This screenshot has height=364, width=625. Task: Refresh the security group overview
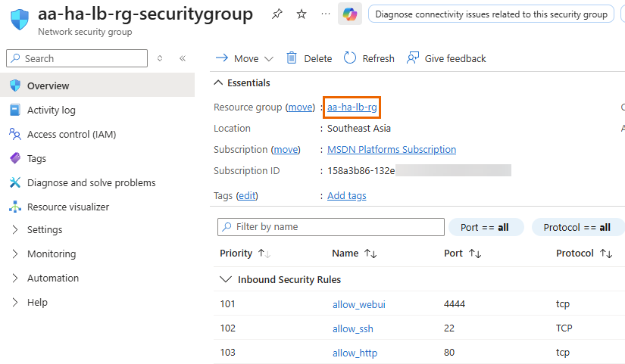[x=369, y=58]
